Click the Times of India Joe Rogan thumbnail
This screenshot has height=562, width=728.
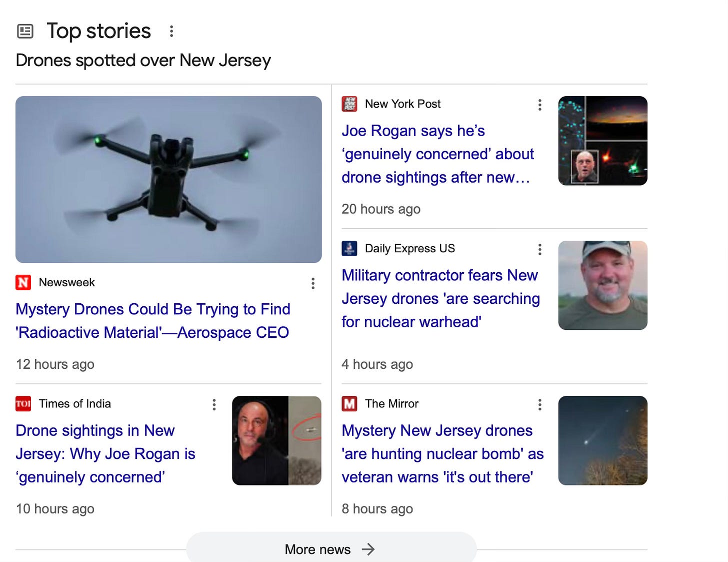click(x=276, y=440)
